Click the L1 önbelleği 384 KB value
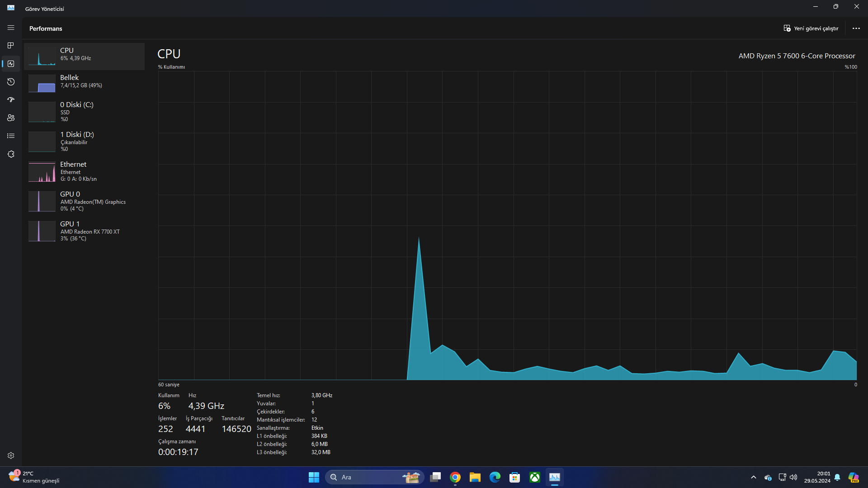This screenshot has width=868, height=488. point(319,436)
